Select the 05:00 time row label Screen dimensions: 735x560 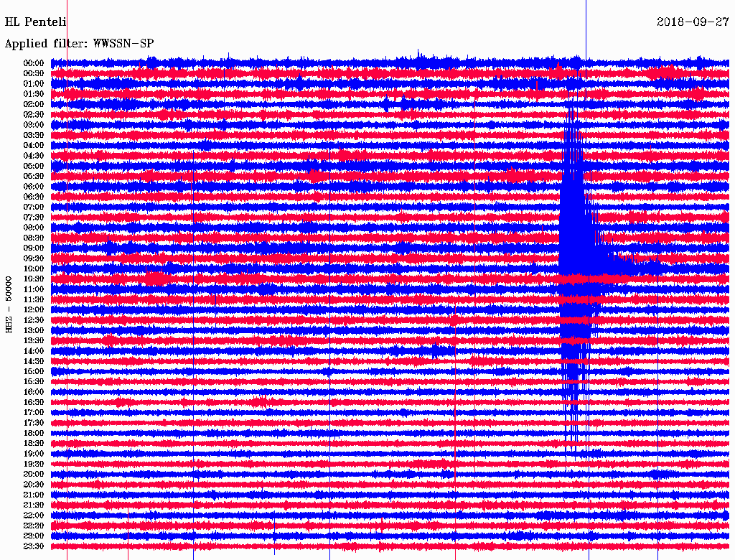[x=33, y=166]
